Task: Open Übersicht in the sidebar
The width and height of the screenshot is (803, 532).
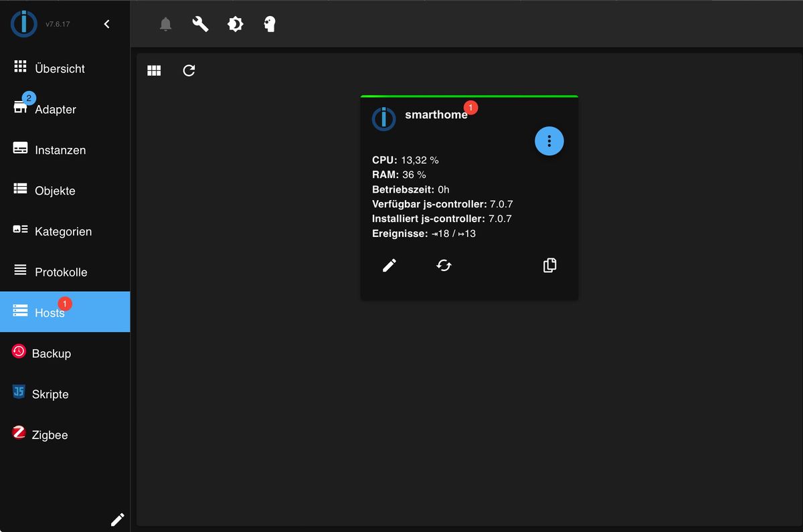Action: pyautogui.click(x=65, y=68)
